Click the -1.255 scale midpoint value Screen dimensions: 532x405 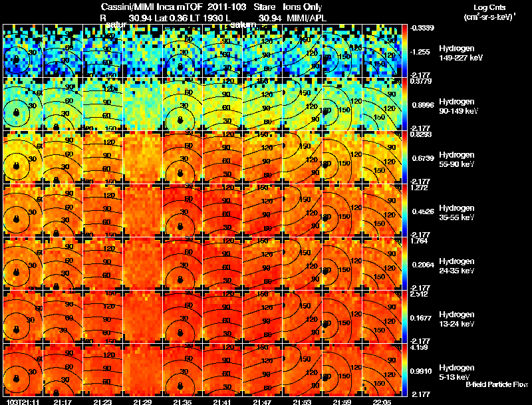click(420, 52)
